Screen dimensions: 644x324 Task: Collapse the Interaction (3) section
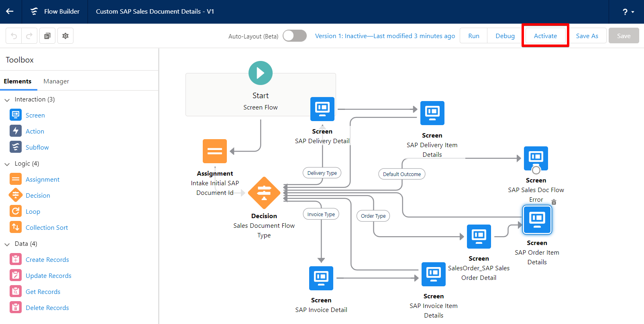pyautogui.click(x=7, y=99)
